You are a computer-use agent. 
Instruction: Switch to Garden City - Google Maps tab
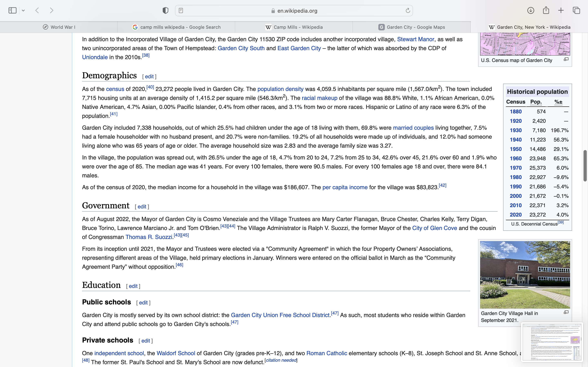click(x=412, y=27)
